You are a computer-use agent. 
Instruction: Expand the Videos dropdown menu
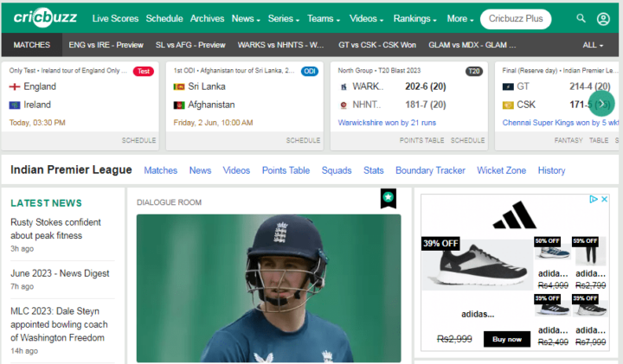tap(366, 19)
